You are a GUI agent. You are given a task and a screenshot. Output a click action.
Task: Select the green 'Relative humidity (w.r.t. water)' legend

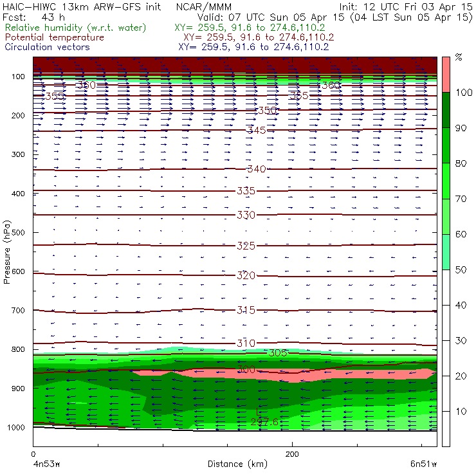click(76, 28)
